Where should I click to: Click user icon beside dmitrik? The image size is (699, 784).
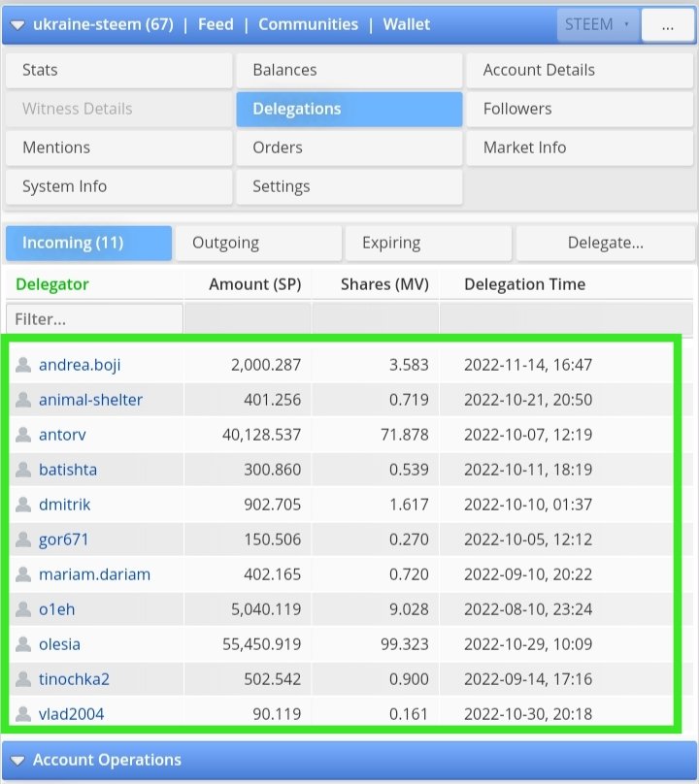[23, 505]
